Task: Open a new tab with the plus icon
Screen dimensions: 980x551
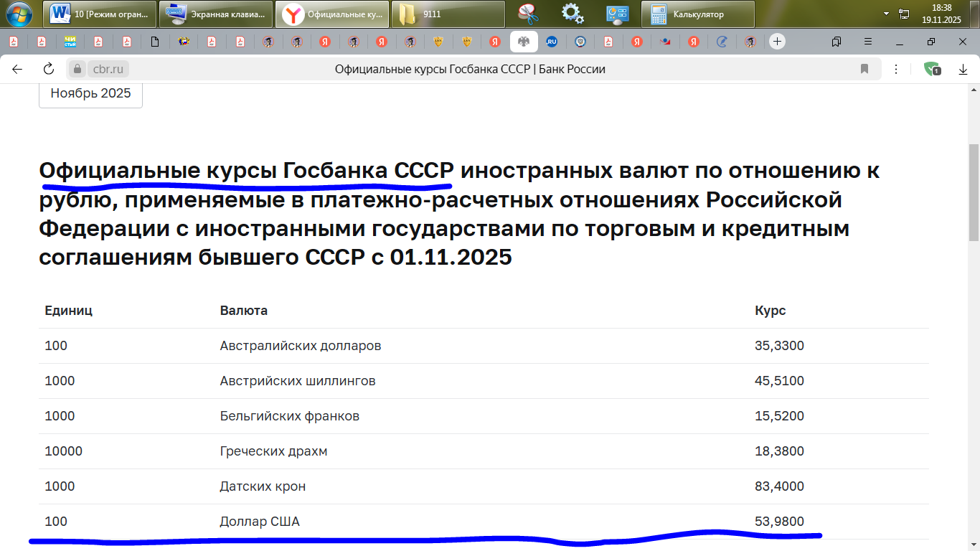Action: (x=778, y=42)
